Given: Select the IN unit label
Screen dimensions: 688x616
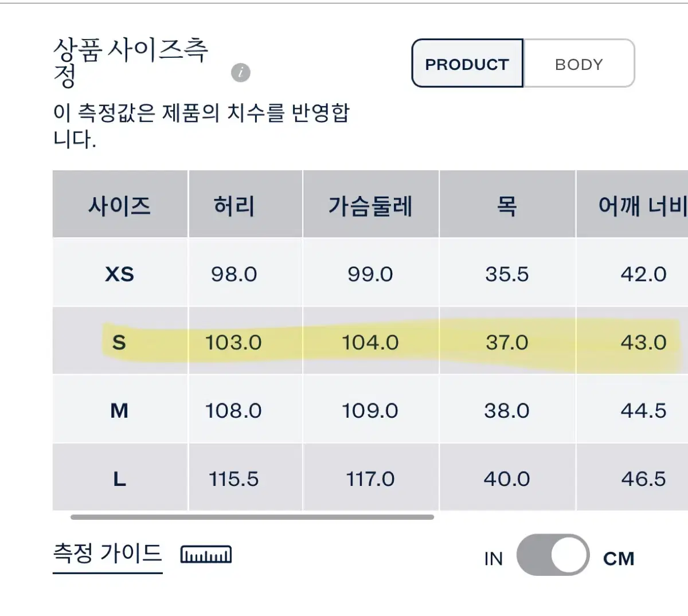Looking at the screenshot, I should tap(493, 559).
